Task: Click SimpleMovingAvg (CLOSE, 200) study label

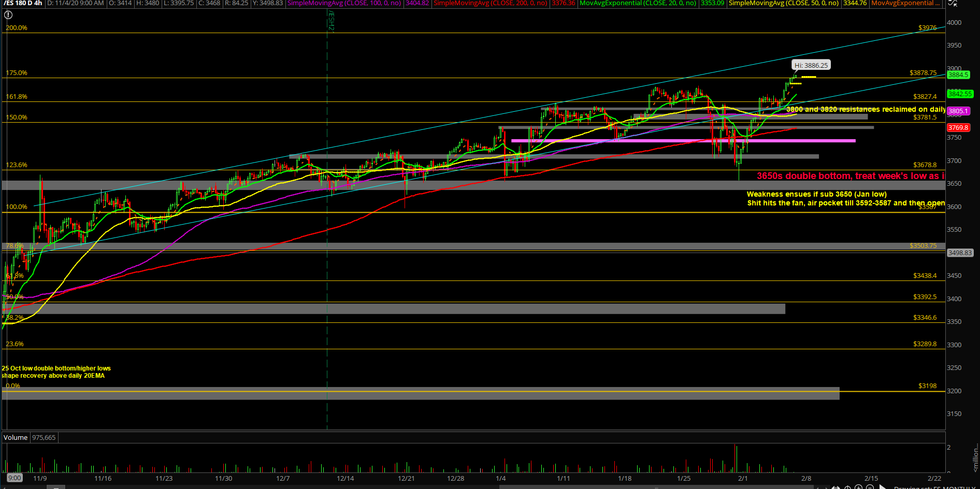Action: [491, 3]
